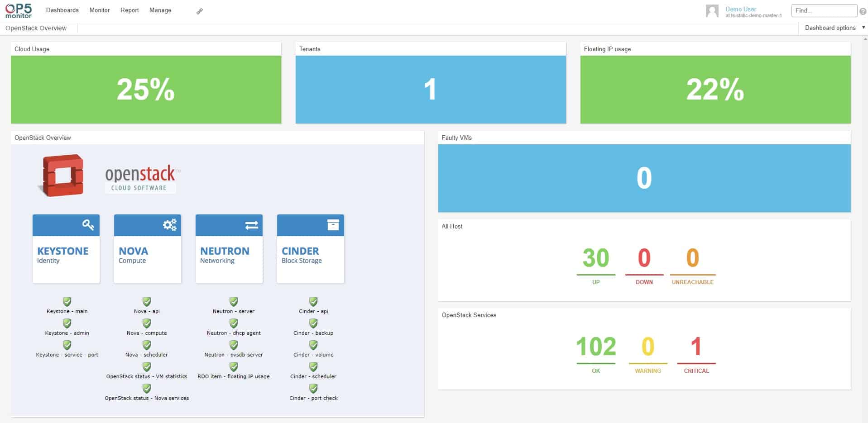Open the Nova Compute card
868x423 pixels.
(x=148, y=249)
